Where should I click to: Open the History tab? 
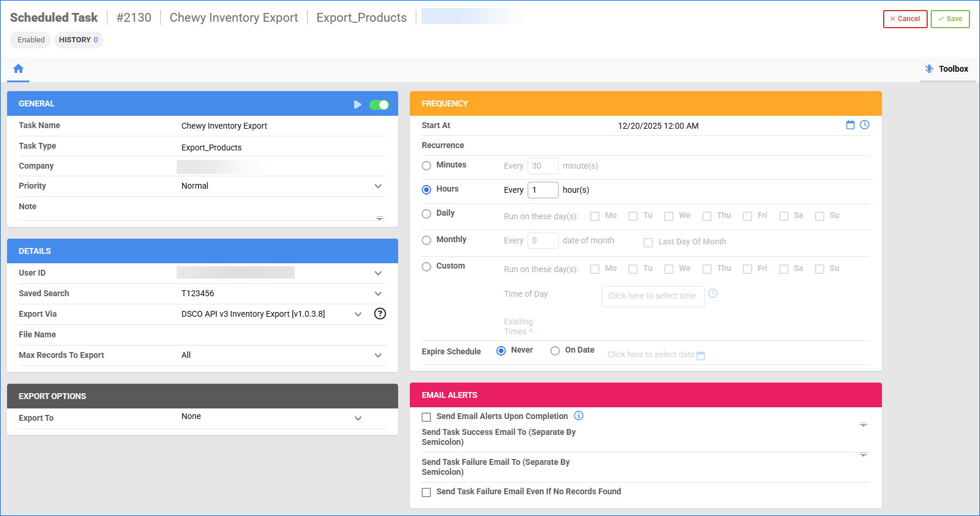click(79, 40)
